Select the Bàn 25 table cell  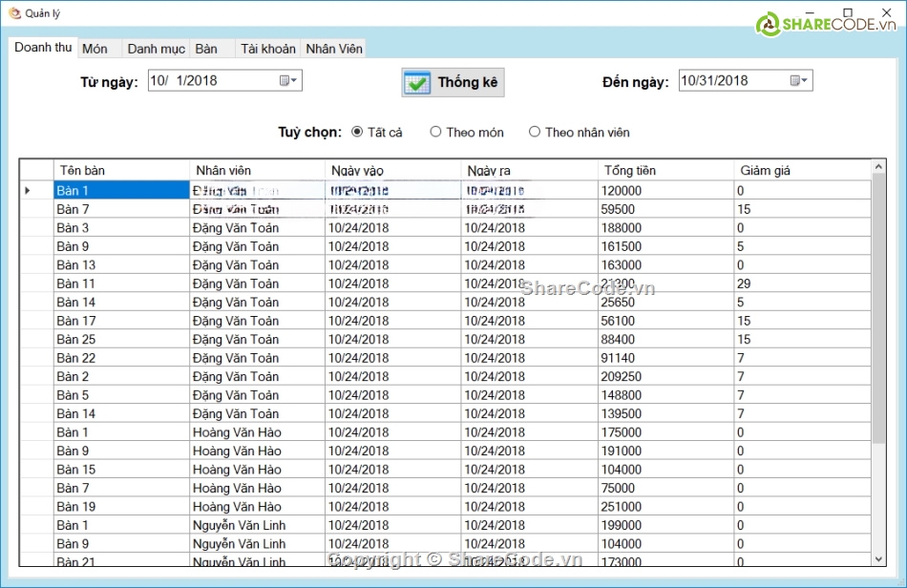pyautogui.click(x=121, y=340)
